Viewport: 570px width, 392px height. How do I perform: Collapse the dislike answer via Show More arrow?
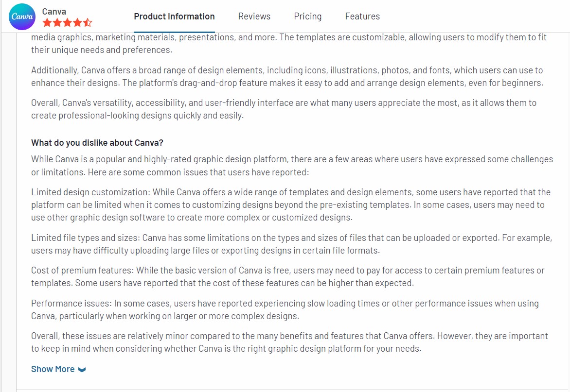coord(81,370)
